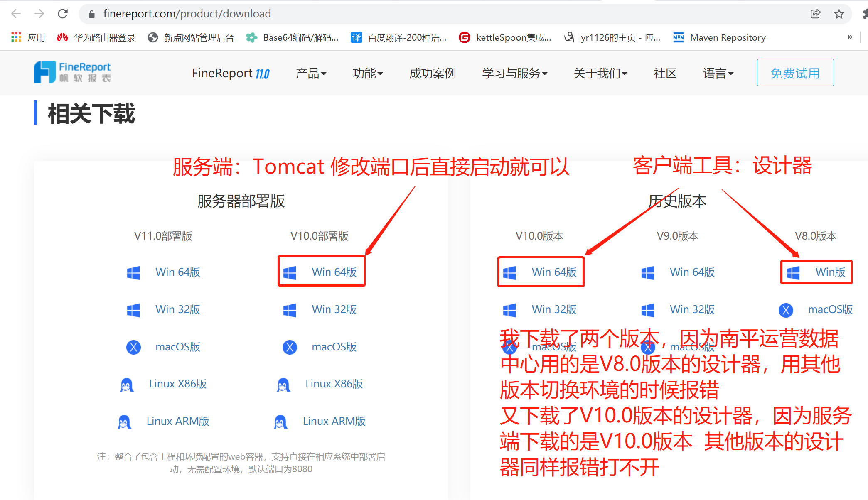Download V11.0 macOS版 link

coord(178,347)
